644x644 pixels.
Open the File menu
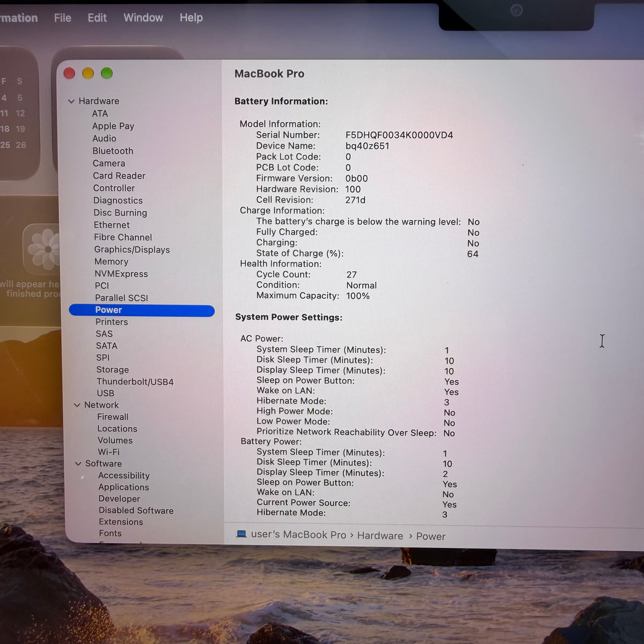click(x=63, y=18)
